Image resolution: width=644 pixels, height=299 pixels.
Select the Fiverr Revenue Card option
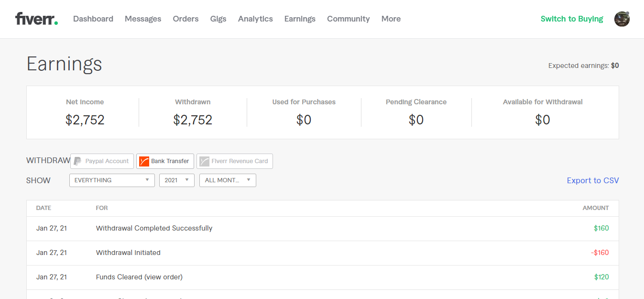click(234, 161)
